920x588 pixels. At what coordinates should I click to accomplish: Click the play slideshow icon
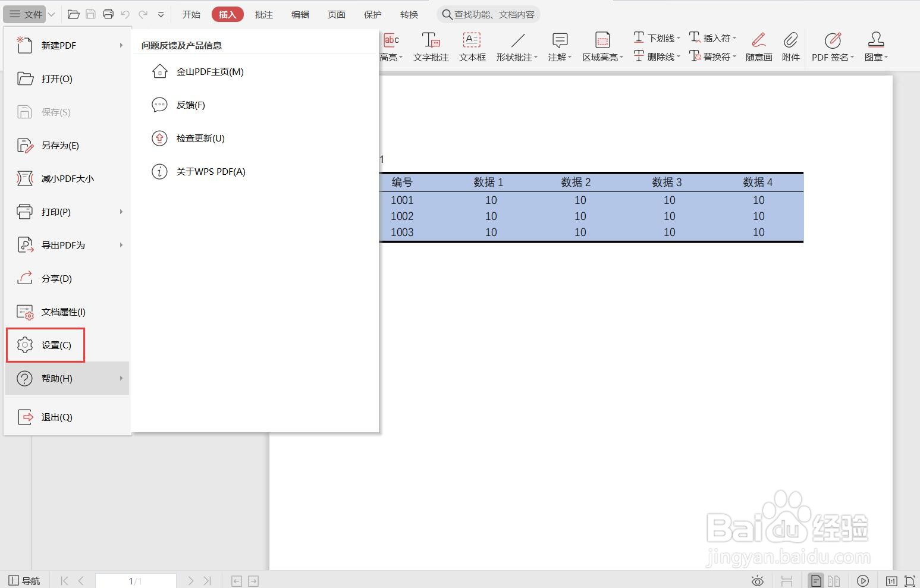863,581
